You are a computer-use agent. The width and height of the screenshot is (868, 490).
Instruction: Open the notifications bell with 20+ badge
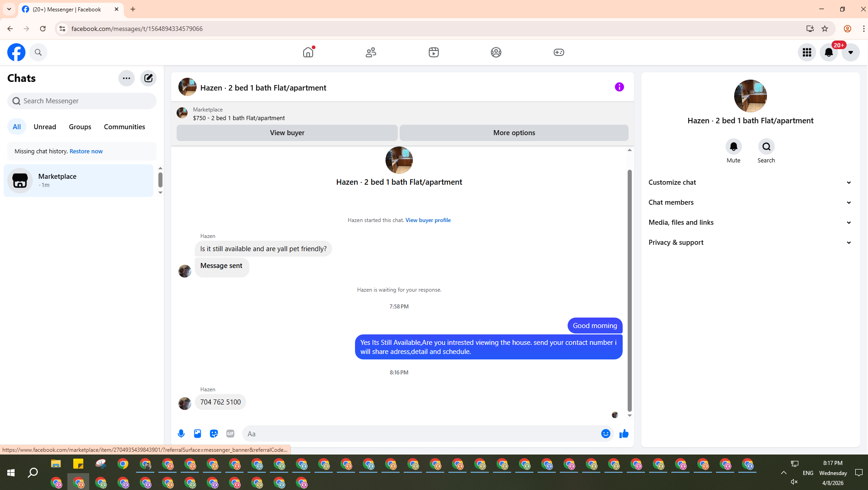click(829, 52)
